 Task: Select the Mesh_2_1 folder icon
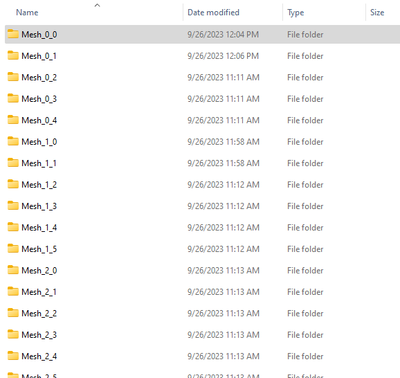pyautogui.click(x=13, y=291)
